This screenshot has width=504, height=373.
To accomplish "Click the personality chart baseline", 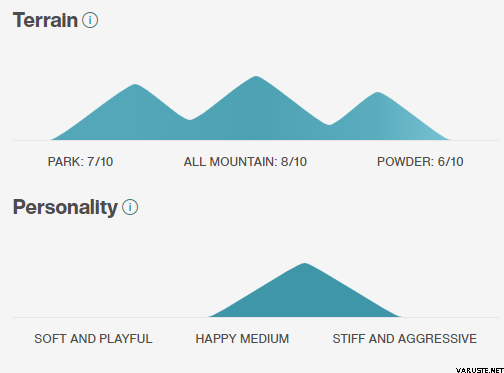I will [x=256, y=317].
